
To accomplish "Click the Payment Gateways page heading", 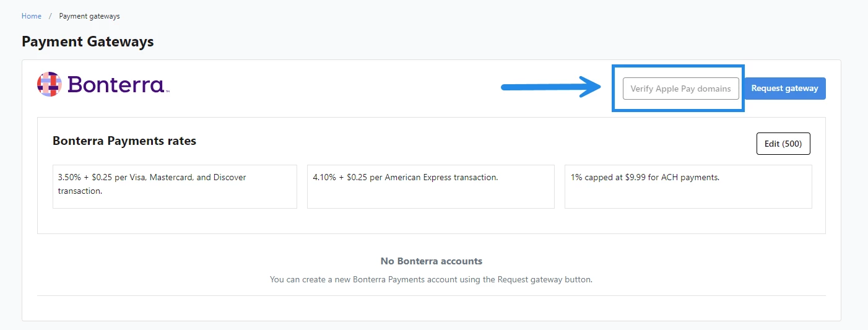I will [88, 41].
